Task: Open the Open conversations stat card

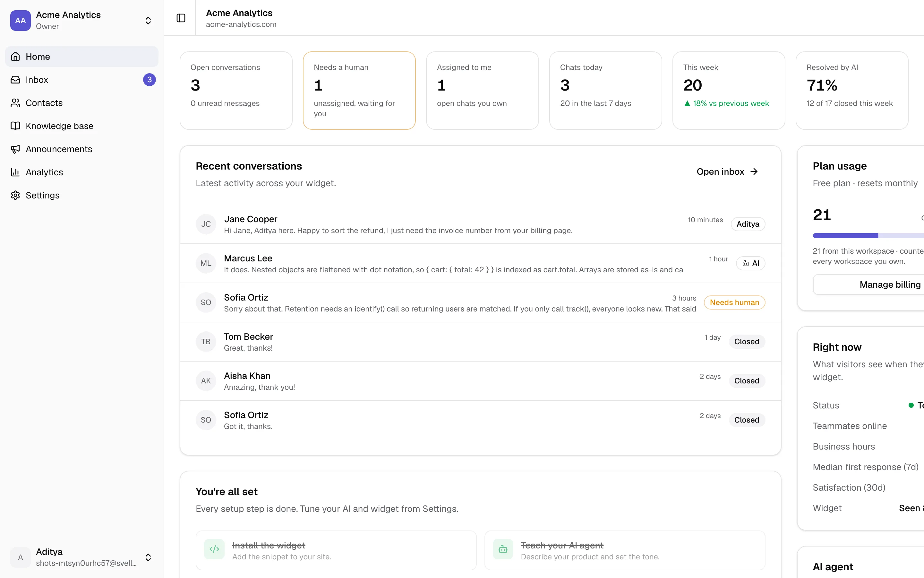Action: tap(236, 91)
